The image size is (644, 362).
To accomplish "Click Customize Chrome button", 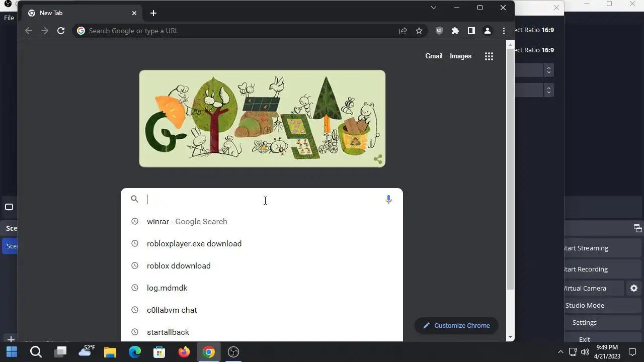I will (x=456, y=325).
